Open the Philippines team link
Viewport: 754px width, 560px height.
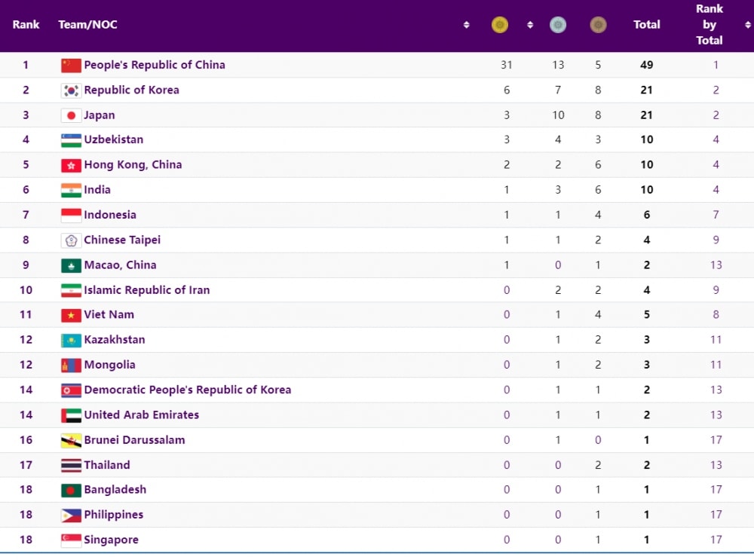tap(114, 515)
